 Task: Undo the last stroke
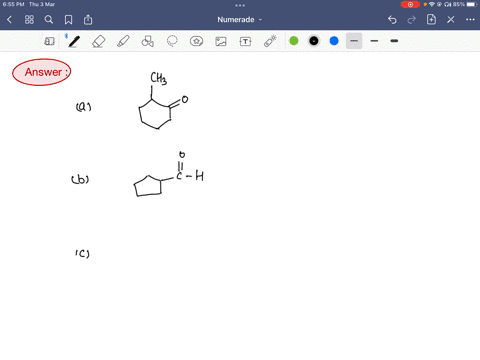click(392, 20)
